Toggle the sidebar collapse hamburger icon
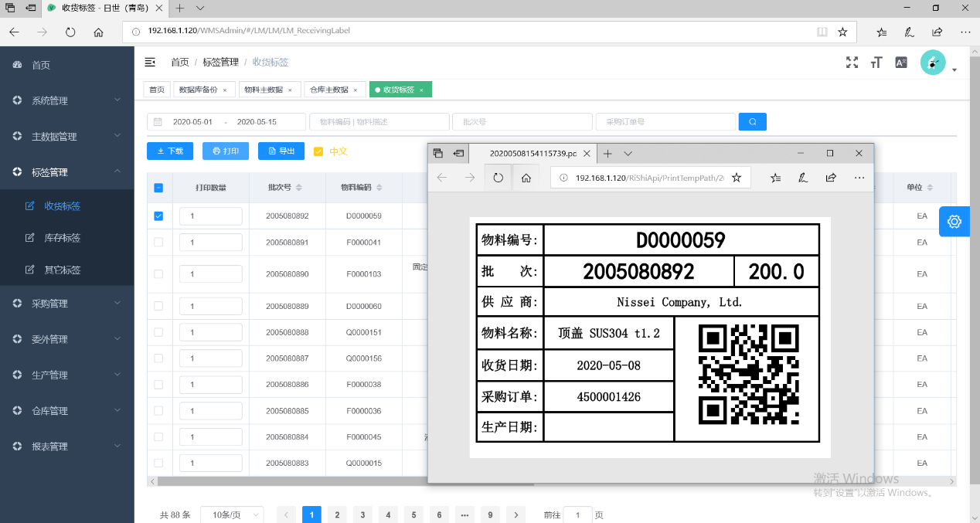980x523 pixels. [x=151, y=62]
